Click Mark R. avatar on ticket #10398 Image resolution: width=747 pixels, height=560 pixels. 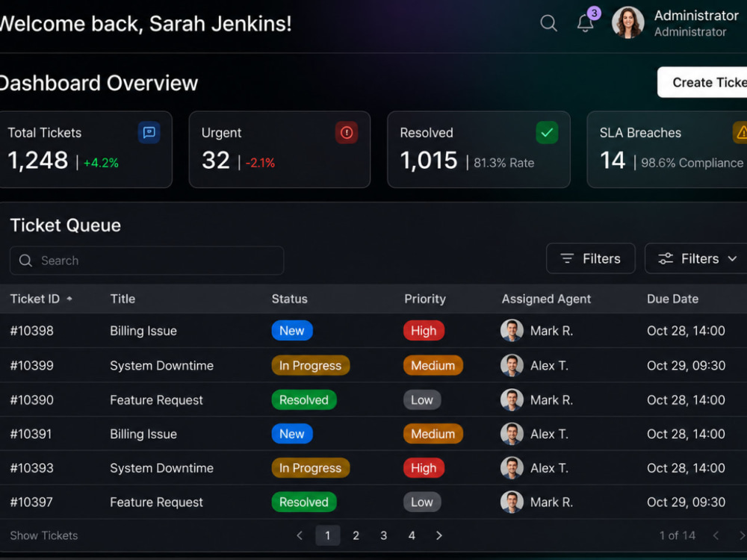pyautogui.click(x=512, y=331)
